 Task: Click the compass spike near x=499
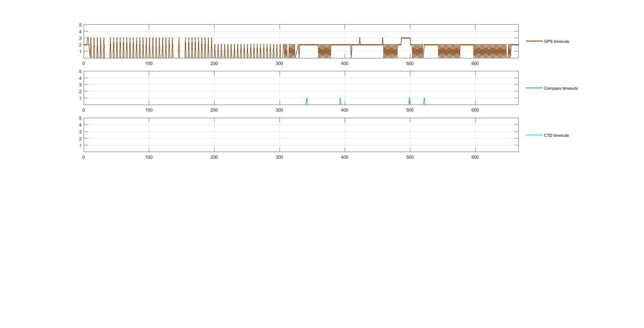click(409, 101)
